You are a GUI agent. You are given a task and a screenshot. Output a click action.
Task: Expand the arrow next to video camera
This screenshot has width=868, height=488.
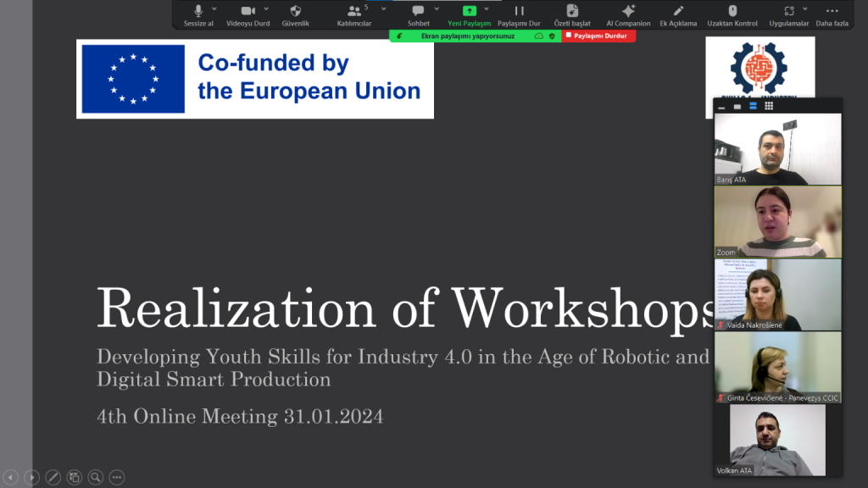point(266,8)
